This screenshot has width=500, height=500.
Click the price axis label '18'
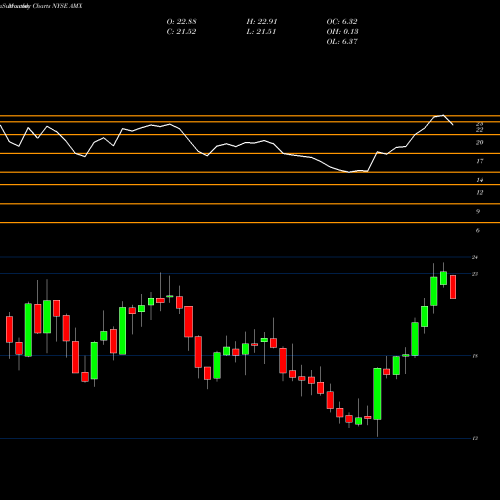click(475, 356)
